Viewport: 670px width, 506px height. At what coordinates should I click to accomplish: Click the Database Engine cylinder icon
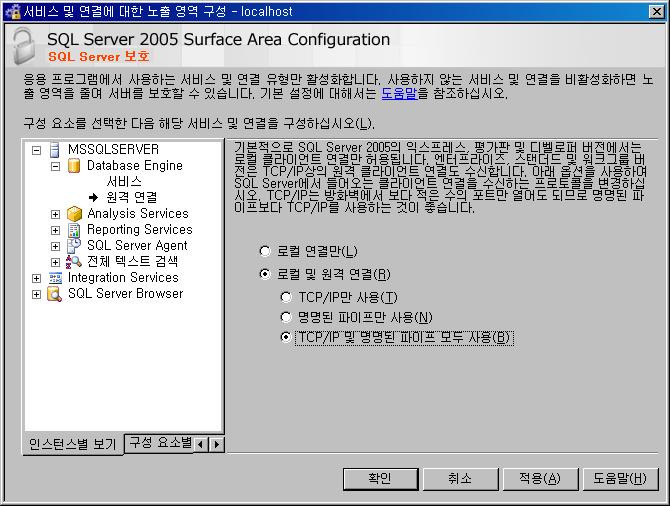(x=74, y=165)
